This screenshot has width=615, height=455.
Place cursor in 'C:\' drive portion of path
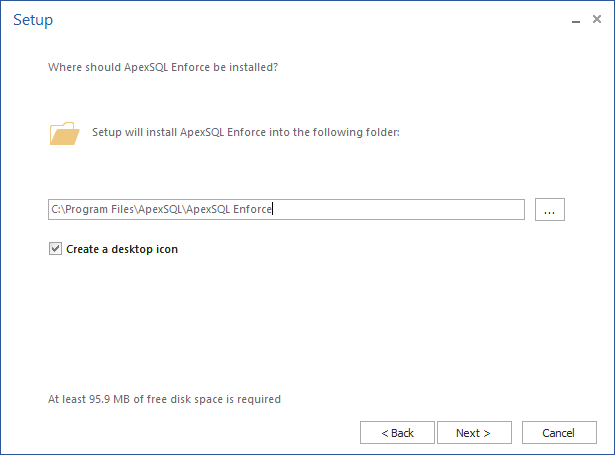point(58,209)
